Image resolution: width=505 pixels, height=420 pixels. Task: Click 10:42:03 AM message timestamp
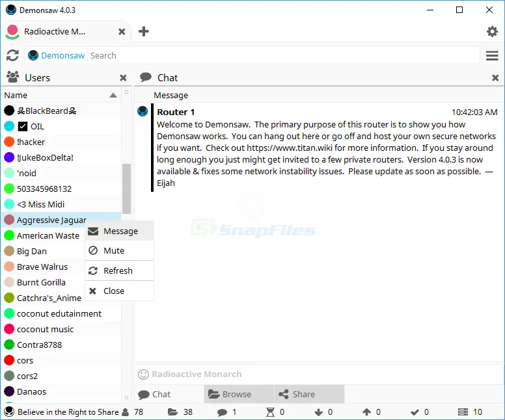click(474, 112)
